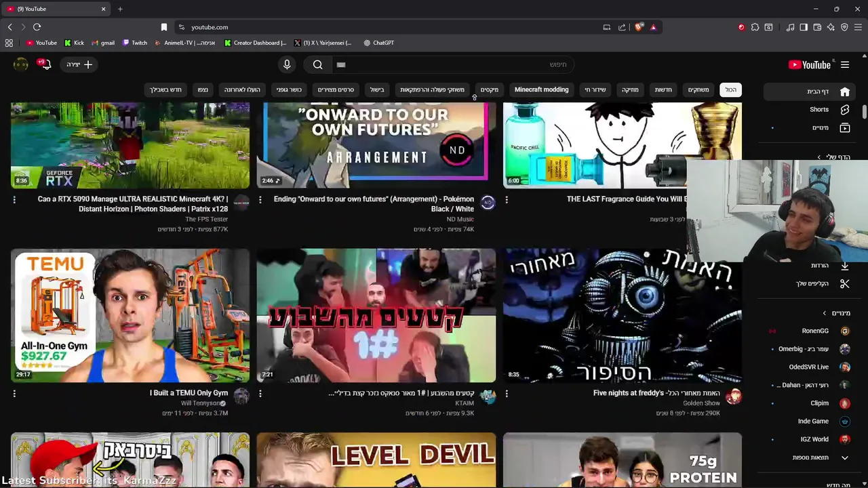Open the extensions puzzle icon
The width and height of the screenshot is (868, 488).
(x=755, y=27)
